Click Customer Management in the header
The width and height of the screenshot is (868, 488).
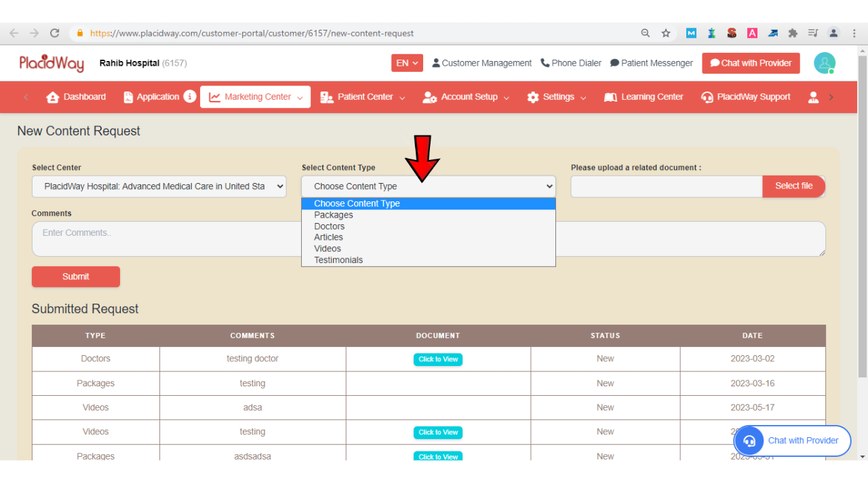[x=481, y=63]
